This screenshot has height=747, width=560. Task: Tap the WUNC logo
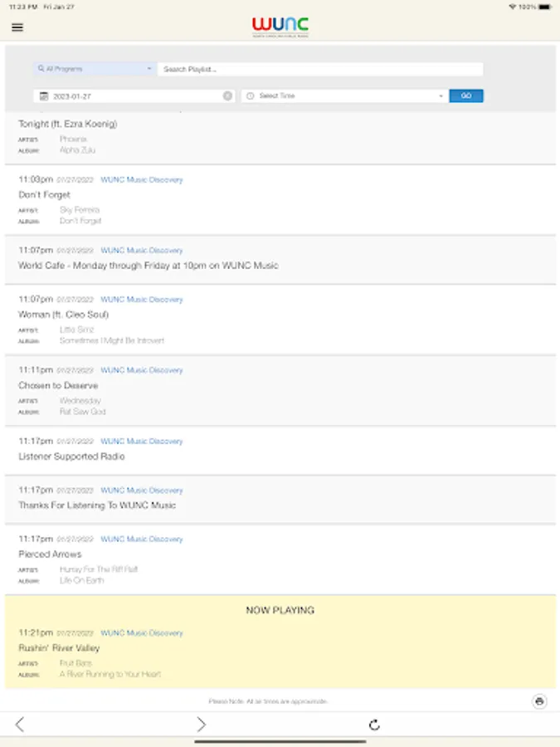coord(280,27)
